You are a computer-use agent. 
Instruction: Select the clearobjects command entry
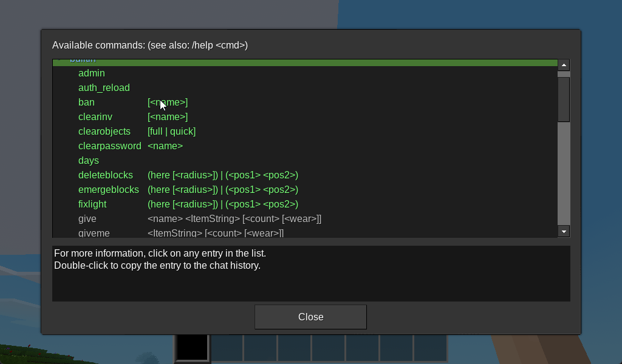click(x=305, y=132)
